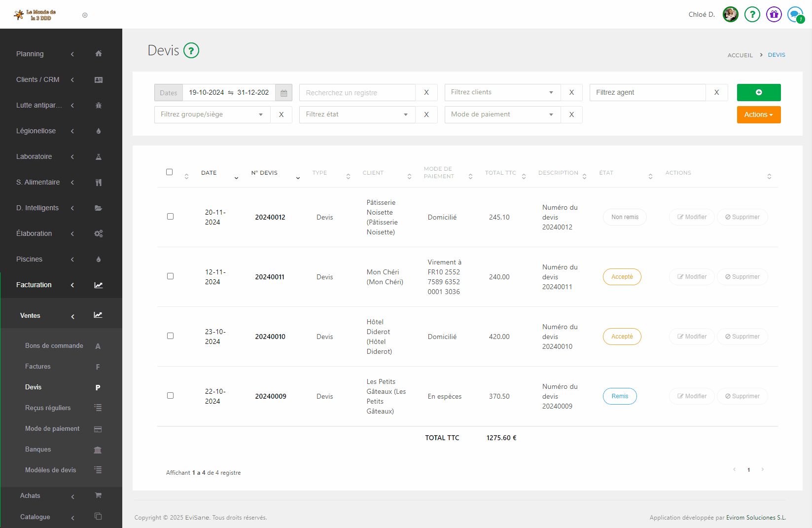Click the Planning home icon in sidebar
This screenshot has width=812, height=528.
pyautogui.click(x=99, y=54)
